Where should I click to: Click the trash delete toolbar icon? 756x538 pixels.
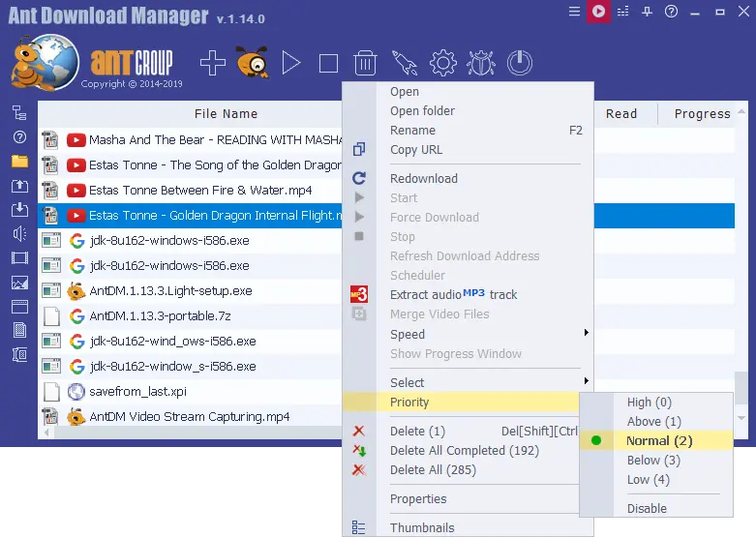click(365, 63)
